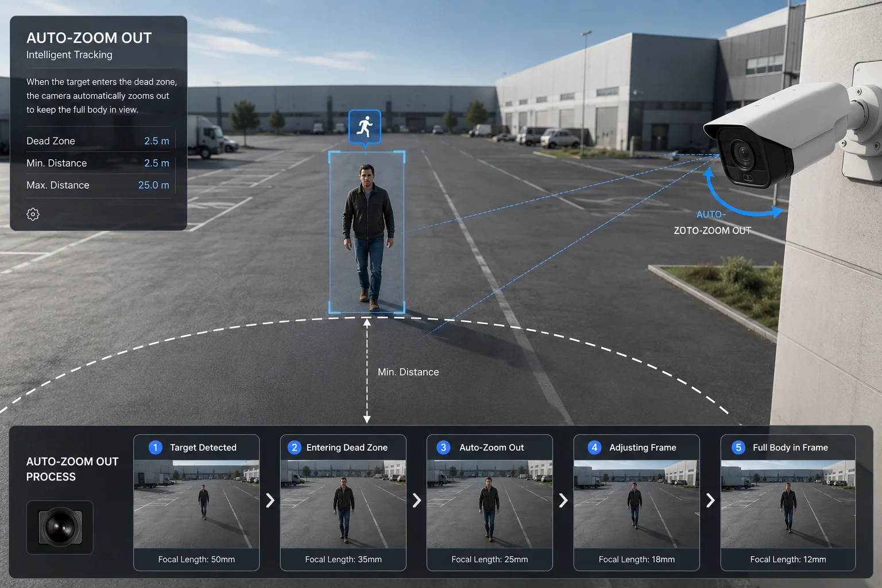The image size is (882, 588).
Task: Edit Max. Distance value 25.0 m
Action: (154, 185)
